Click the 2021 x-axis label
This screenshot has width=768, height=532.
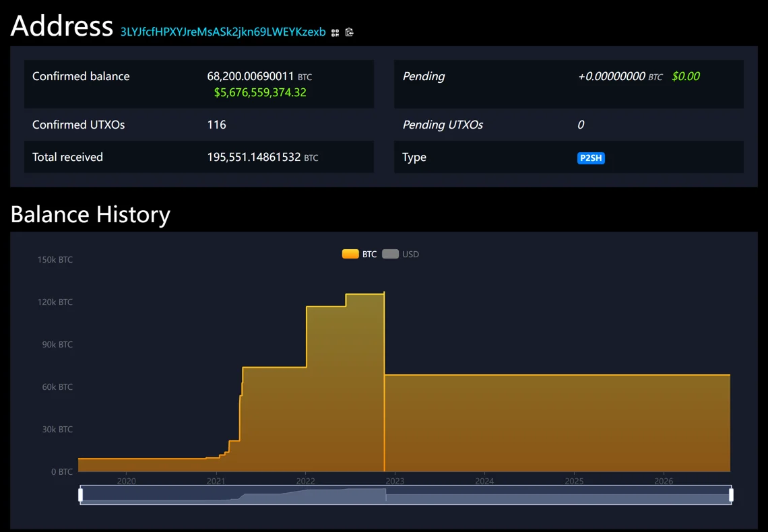point(216,481)
